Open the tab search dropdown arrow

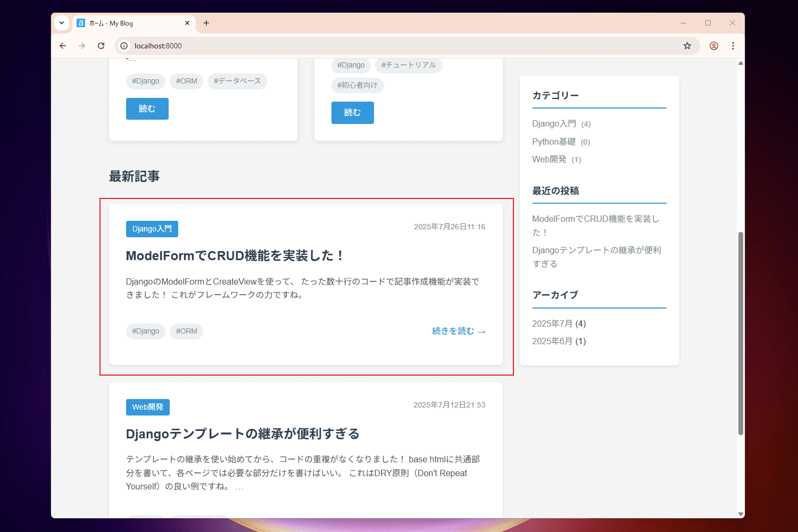click(62, 23)
